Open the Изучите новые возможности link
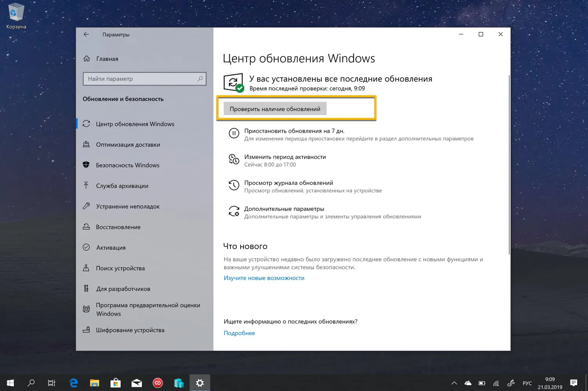This screenshot has height=391, width=588. coord(264,278)
